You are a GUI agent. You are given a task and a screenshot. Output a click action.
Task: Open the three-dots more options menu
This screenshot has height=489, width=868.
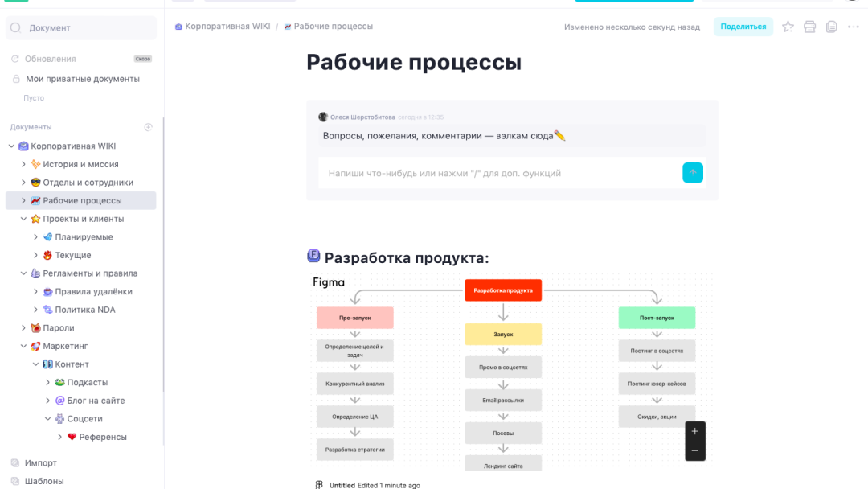(x=853, y=27)
